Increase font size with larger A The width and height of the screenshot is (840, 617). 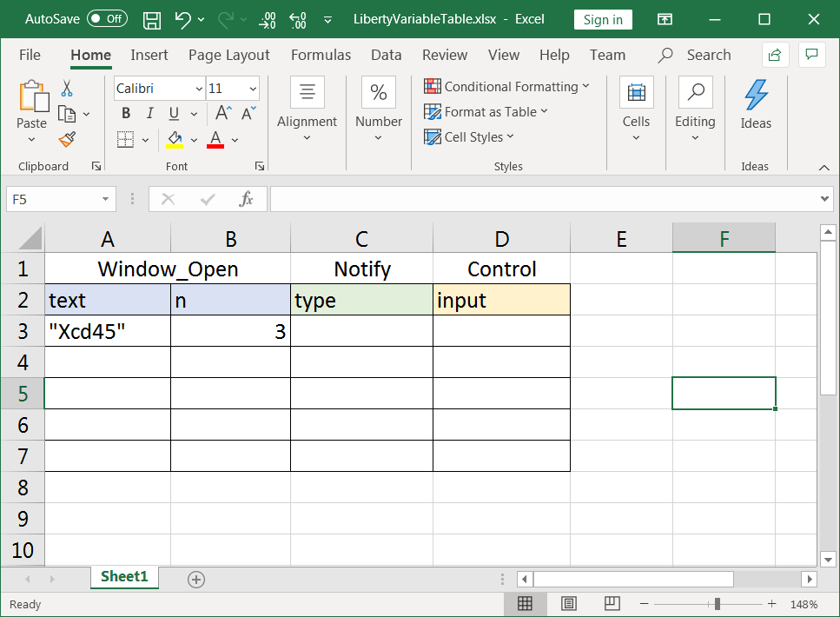(223, 113)
